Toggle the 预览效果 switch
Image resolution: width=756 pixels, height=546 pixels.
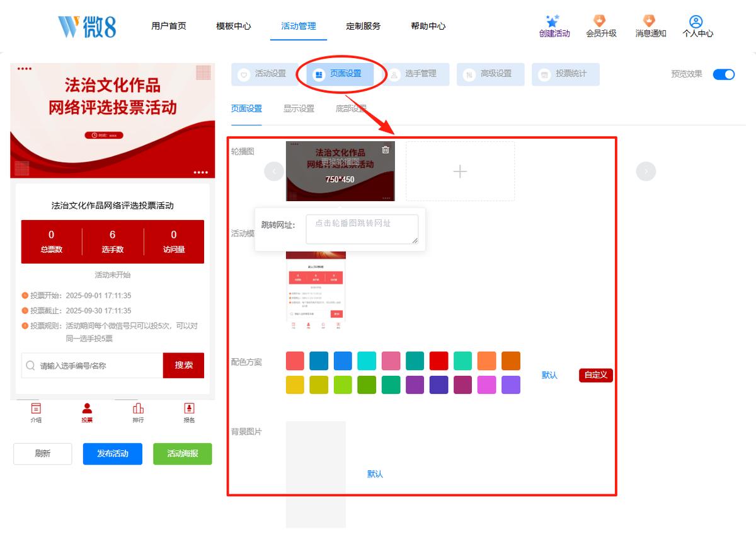(724, 74)
